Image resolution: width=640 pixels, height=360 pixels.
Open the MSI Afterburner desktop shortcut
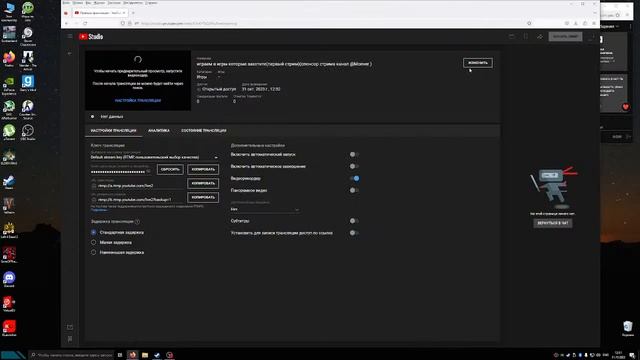coord(9,110)
